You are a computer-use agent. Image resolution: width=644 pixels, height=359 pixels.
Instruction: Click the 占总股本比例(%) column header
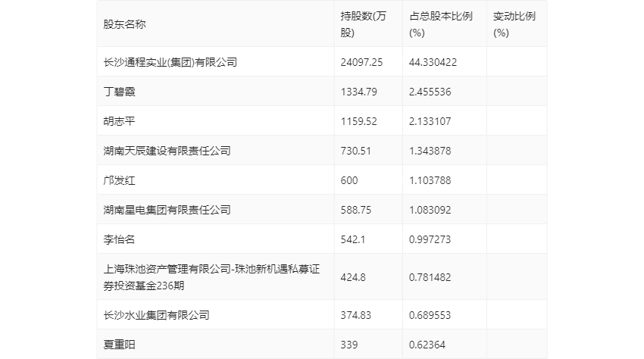point(441,24)
